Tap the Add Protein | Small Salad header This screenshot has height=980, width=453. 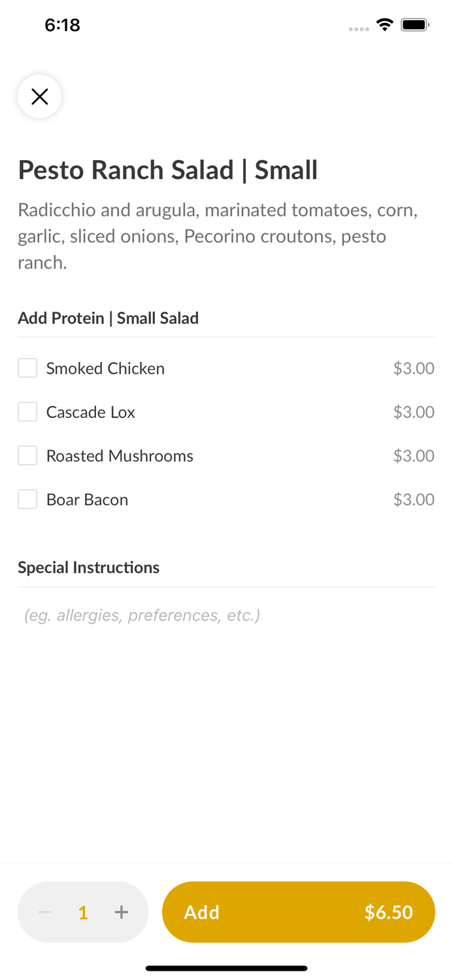(x=109, y=318)
